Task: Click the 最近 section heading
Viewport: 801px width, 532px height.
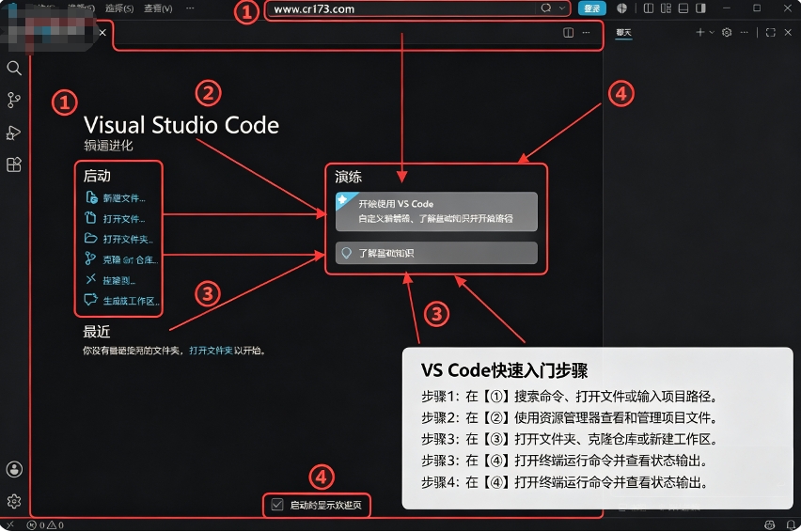Action: pos(97,332)
